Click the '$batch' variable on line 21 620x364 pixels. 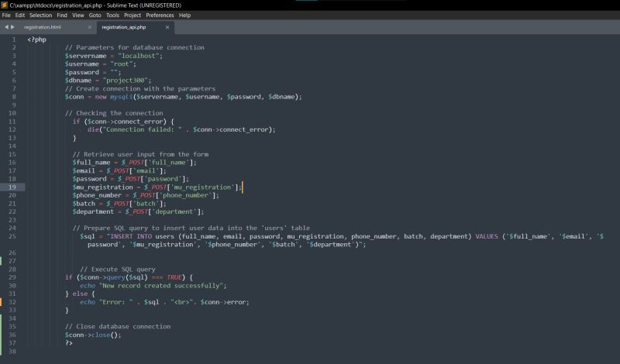pyautogui.click(x=84, y=204)
